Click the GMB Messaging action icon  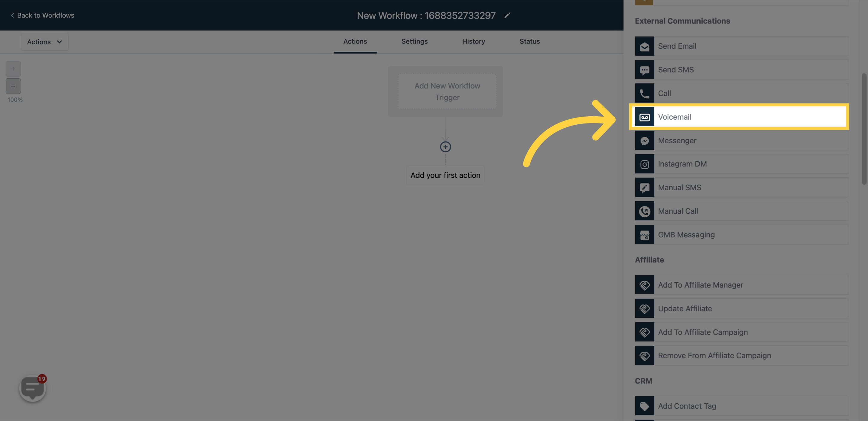tap(645, 234)
